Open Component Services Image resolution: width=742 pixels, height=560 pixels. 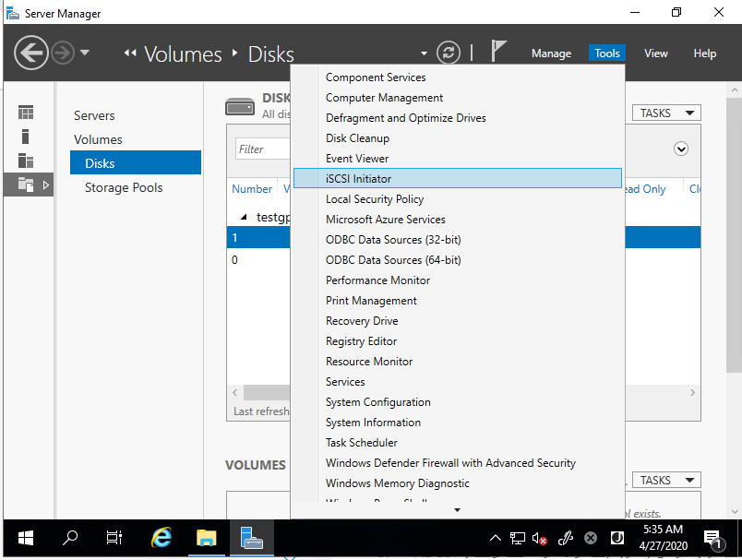pyautogui.click(x=458, y=77)
